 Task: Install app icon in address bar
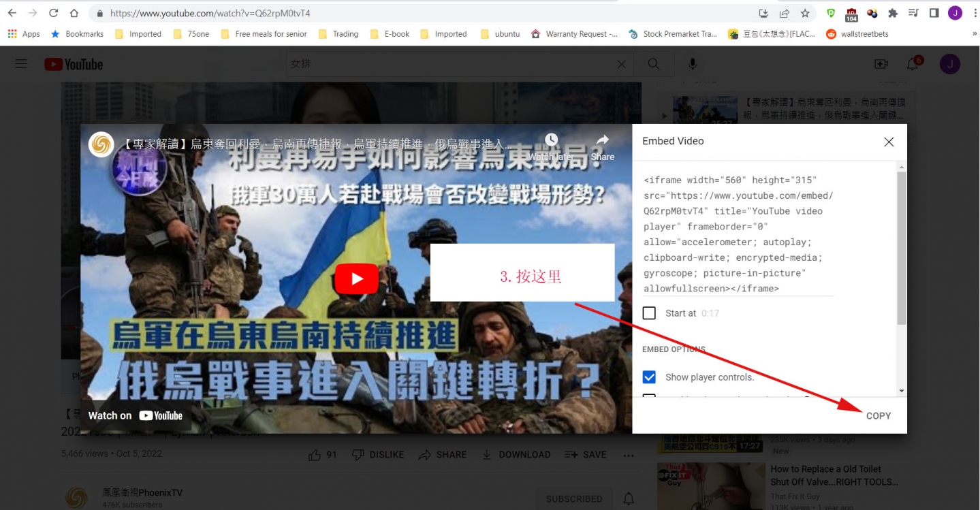click(763, 13)
